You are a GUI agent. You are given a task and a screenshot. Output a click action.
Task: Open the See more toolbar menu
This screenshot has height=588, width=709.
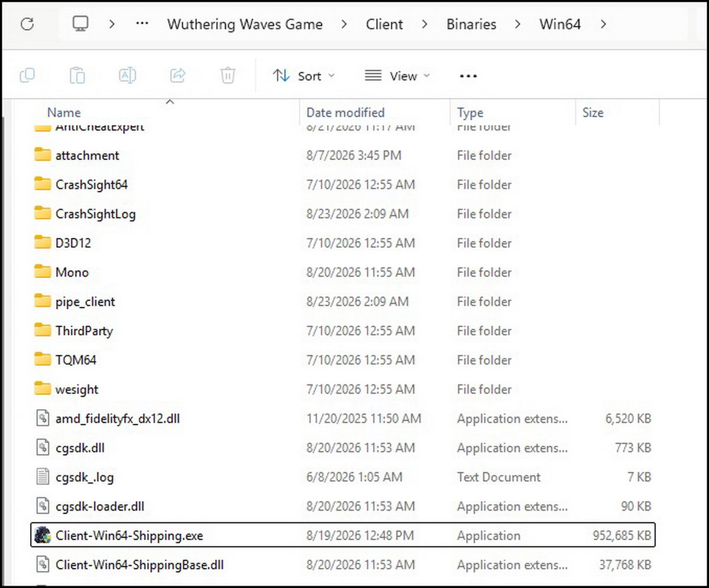coord(468,76)
